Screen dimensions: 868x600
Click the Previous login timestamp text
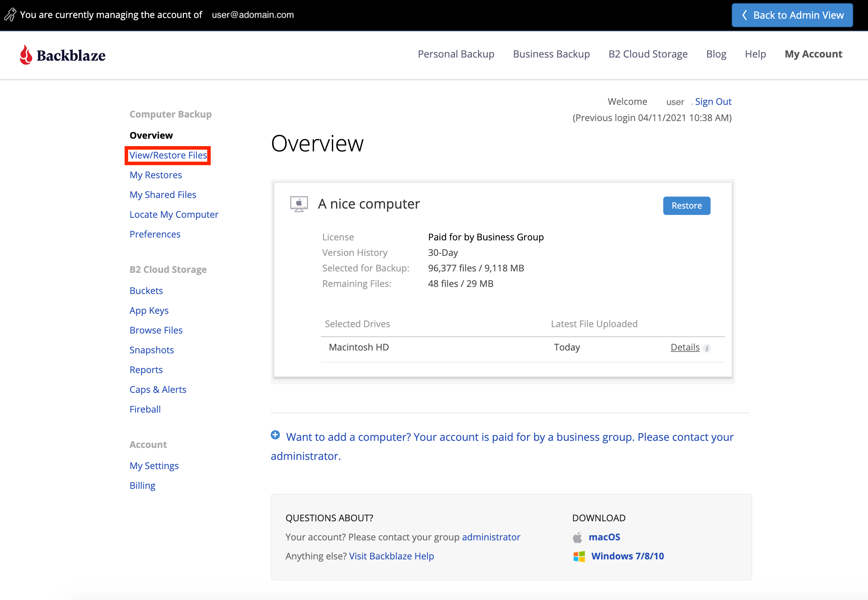652,118
